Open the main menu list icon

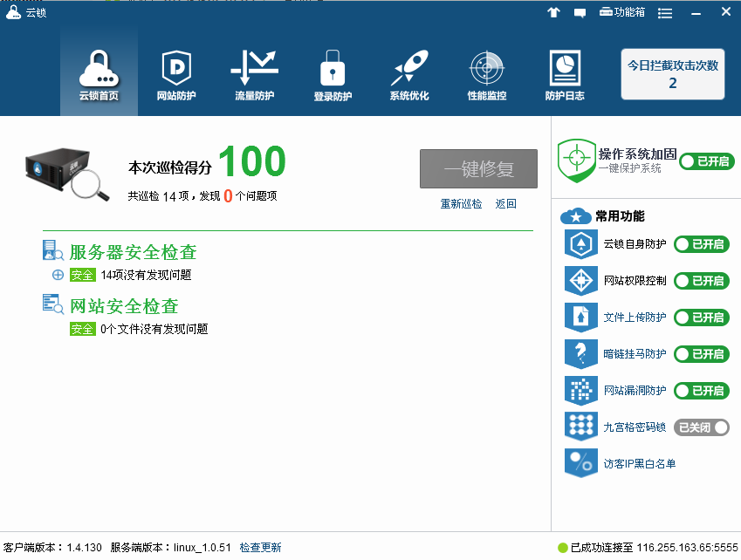(x=665, y=13)
